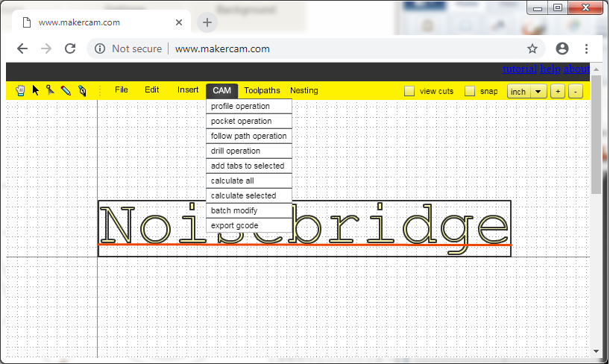Choose pocket operation from CAM menu
The width and height of the screenshot is (610, 364).
[241, 121]
